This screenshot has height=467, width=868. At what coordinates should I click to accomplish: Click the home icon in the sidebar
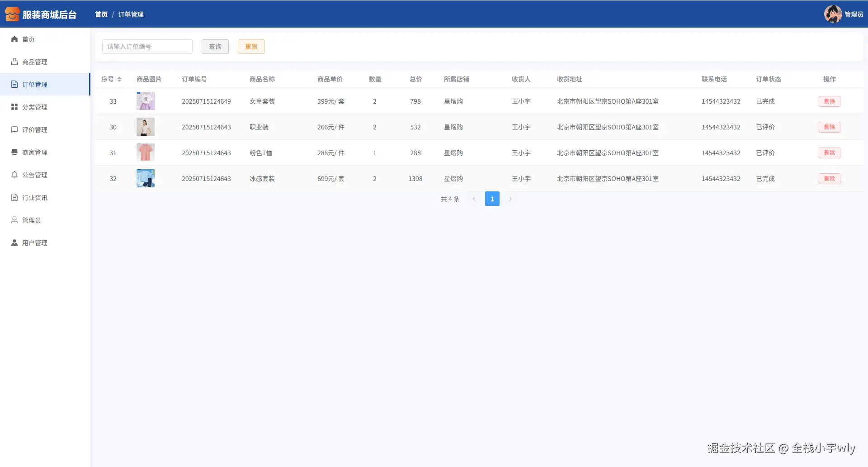pos(14,39)
